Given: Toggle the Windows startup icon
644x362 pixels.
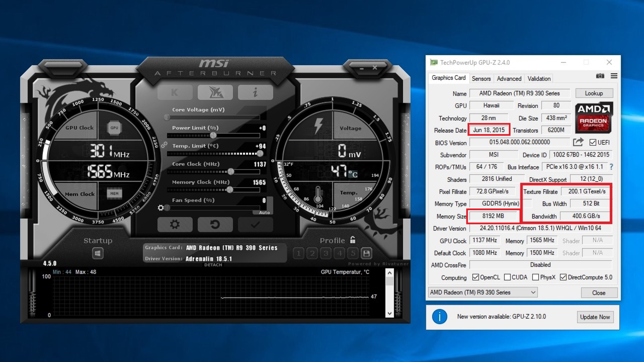Looking at the screenshot, I should click(98, 253).
